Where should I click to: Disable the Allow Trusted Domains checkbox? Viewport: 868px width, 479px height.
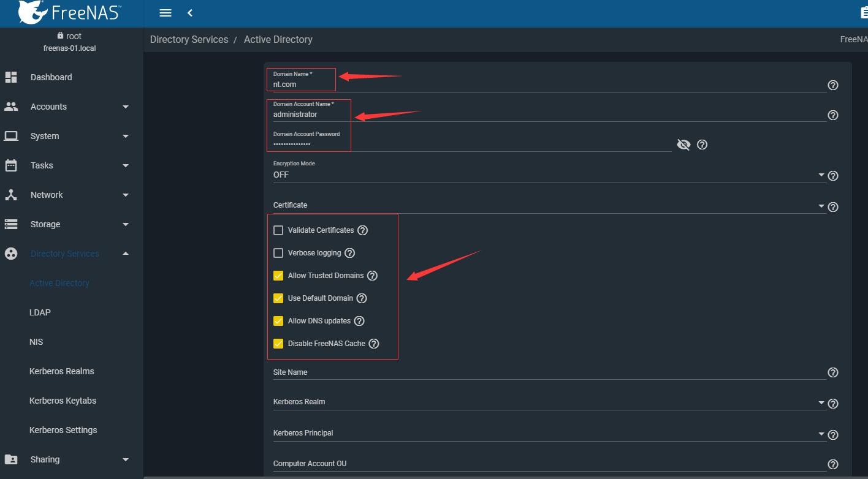click(x=278, y=275)
